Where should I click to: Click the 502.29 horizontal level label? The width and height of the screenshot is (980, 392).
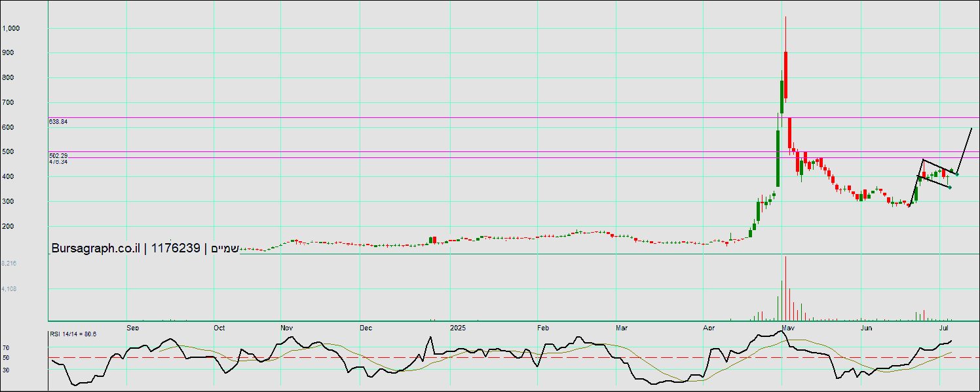pos(58,155)
